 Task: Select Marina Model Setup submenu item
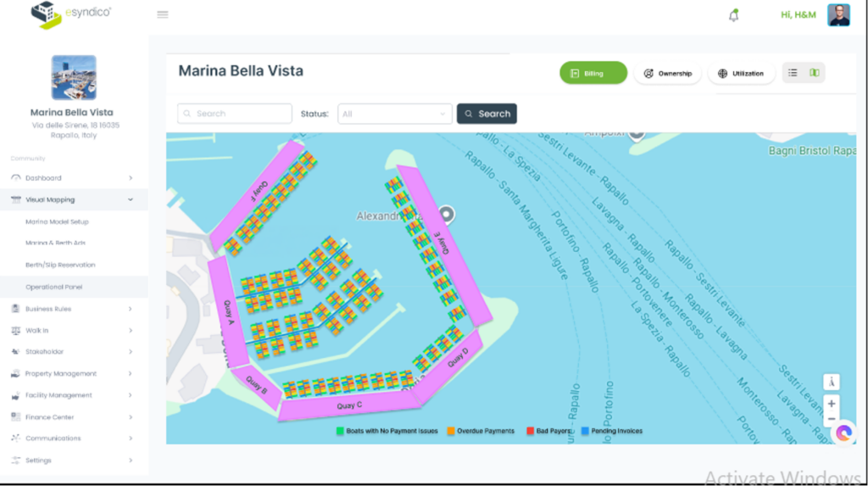pyautogui.click(x=57, y=221)
